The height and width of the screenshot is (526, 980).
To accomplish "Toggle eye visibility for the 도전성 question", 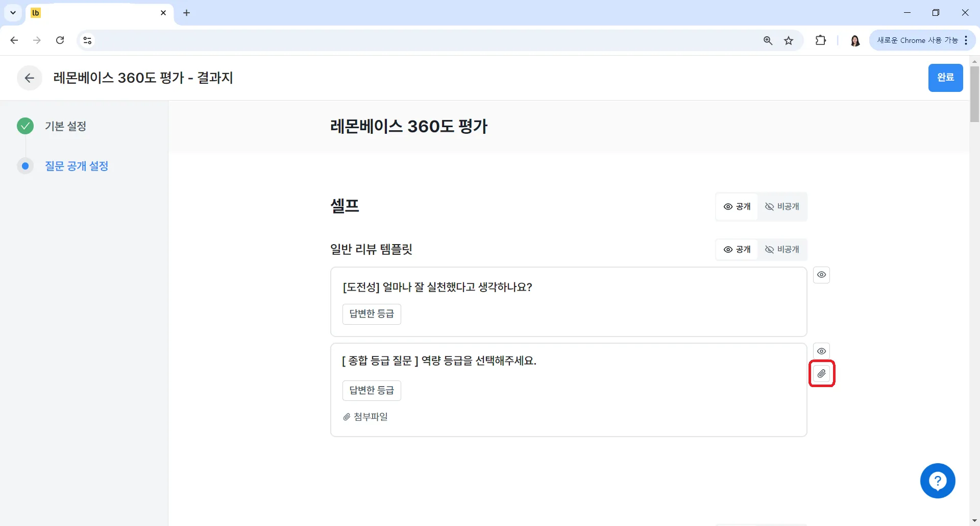I will tap(821, 275).
